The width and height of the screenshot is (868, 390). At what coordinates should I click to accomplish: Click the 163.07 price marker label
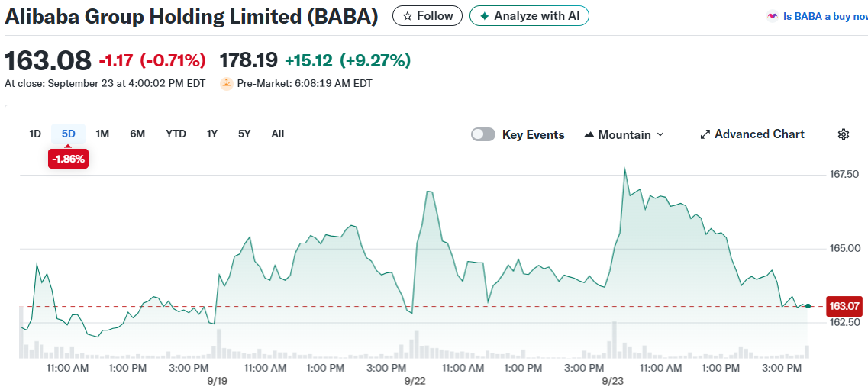[844, 305]
